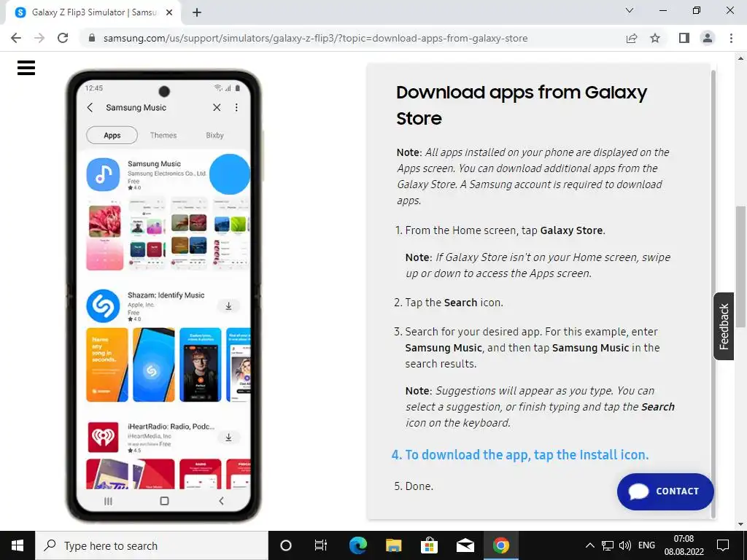The image size is (747, 560).
Task: Click the taskbar search box
Action: [x=152, y=545]
